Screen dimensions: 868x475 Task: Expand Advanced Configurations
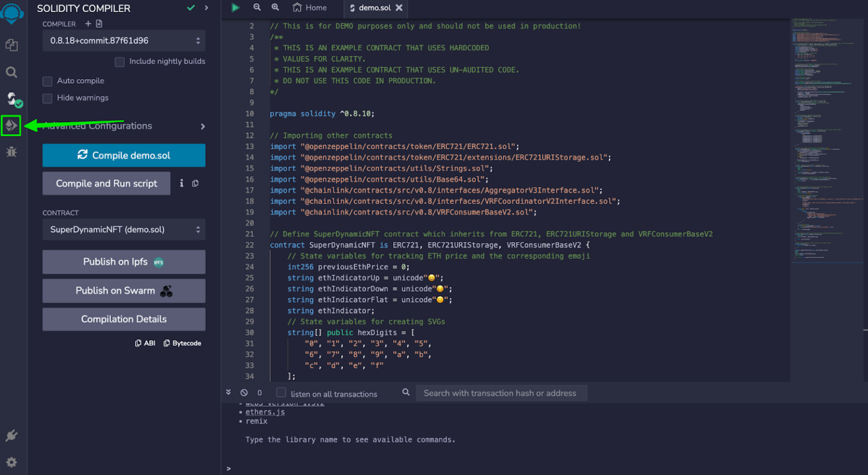point(124,126)
